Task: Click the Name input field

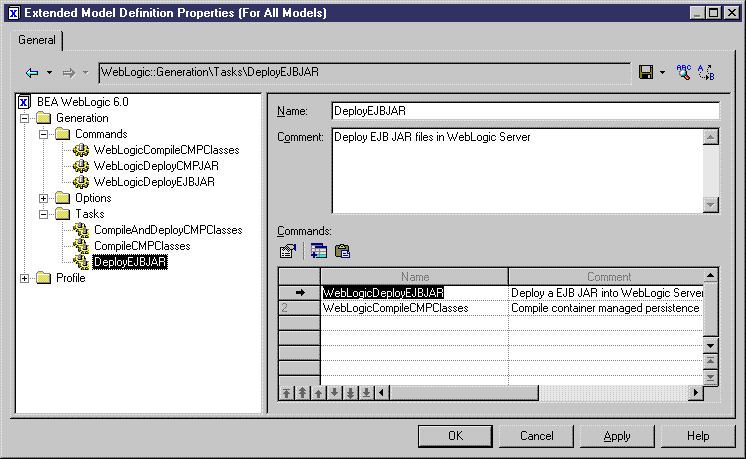Action: tap(525, 111)
